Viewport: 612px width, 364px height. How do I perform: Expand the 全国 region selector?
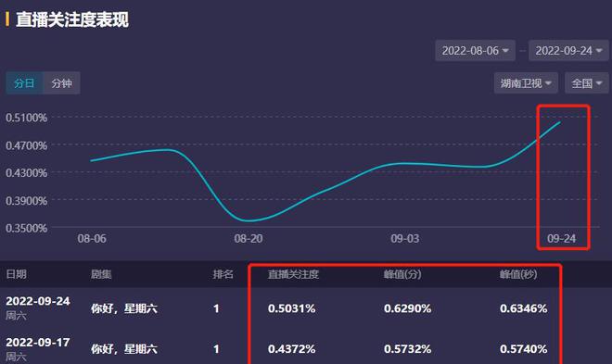(x=587, y=83)
